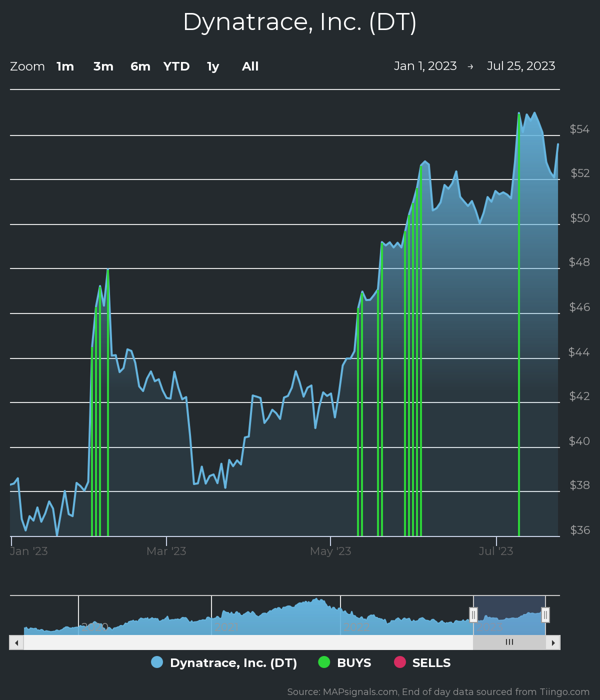Select the 1m zoom range

point(65,66)
